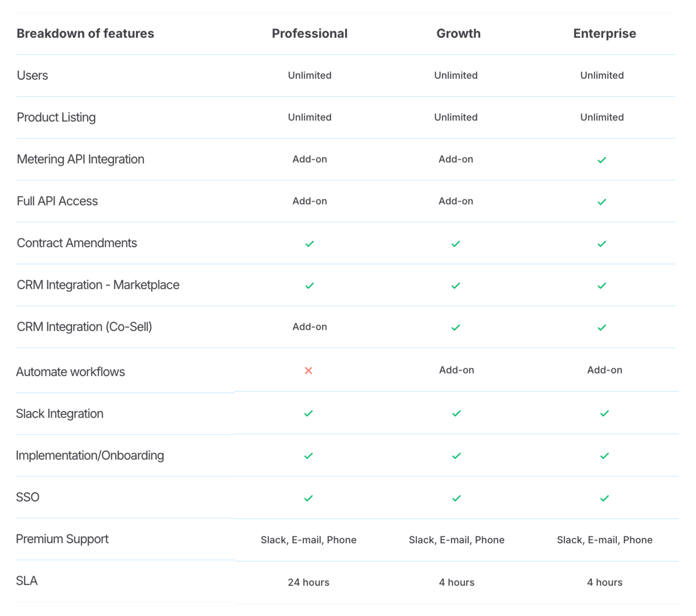Click Enterprise checkmark in SSO row
Screen dimensions: 696x616
[x=604, y=498]
